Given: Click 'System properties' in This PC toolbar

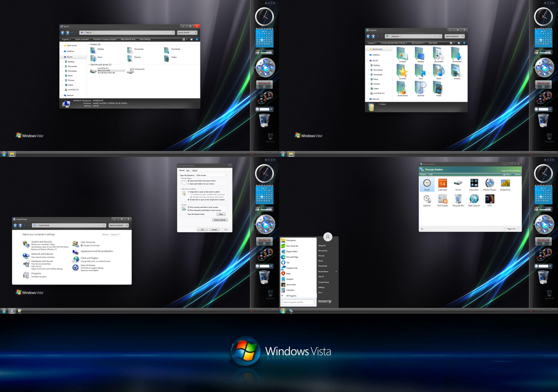Looking at the screenshot, I should pos(82,39).
